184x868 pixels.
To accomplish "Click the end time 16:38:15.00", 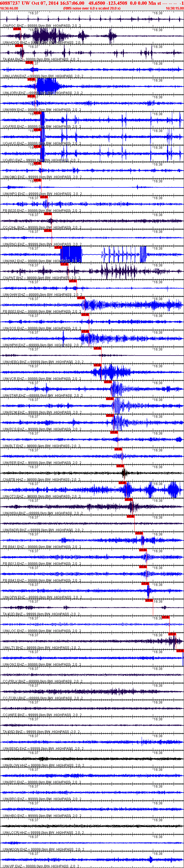I will 174,8.
